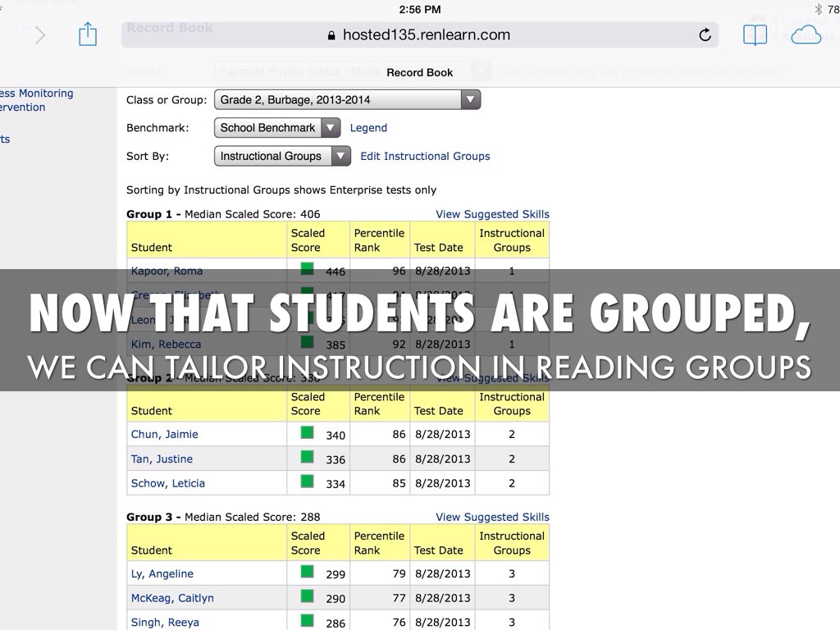840x630 pixels.
Task: Tap the hosted135.renlearn.com address bar
Action: (x=419, y=34)
